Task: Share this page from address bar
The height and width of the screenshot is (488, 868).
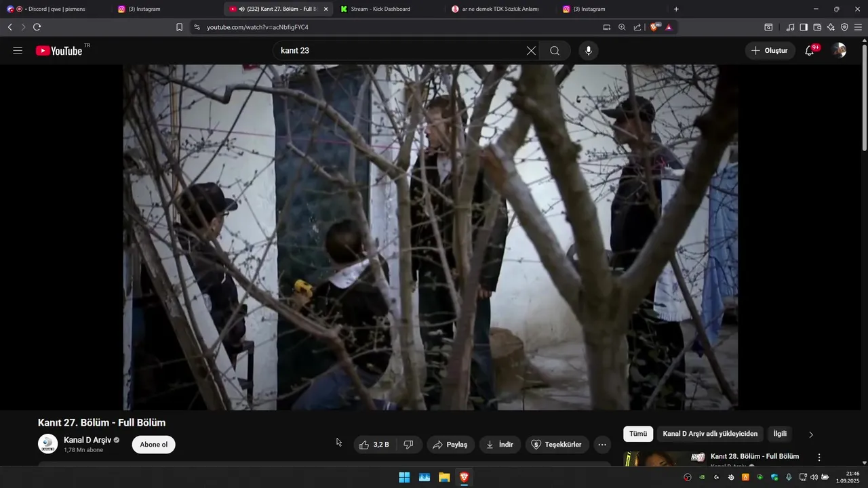Action: click(637, 27)
